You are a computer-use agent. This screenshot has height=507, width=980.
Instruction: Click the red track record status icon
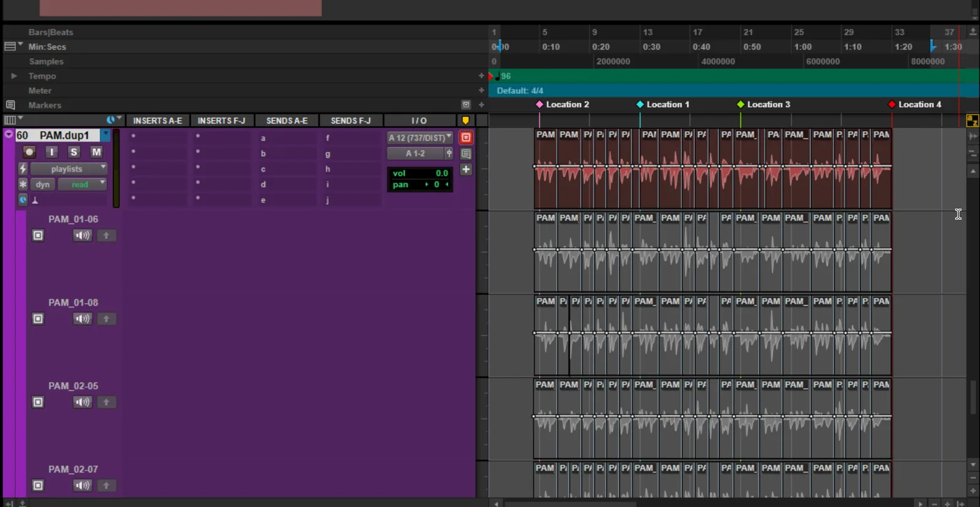(466, 138)
